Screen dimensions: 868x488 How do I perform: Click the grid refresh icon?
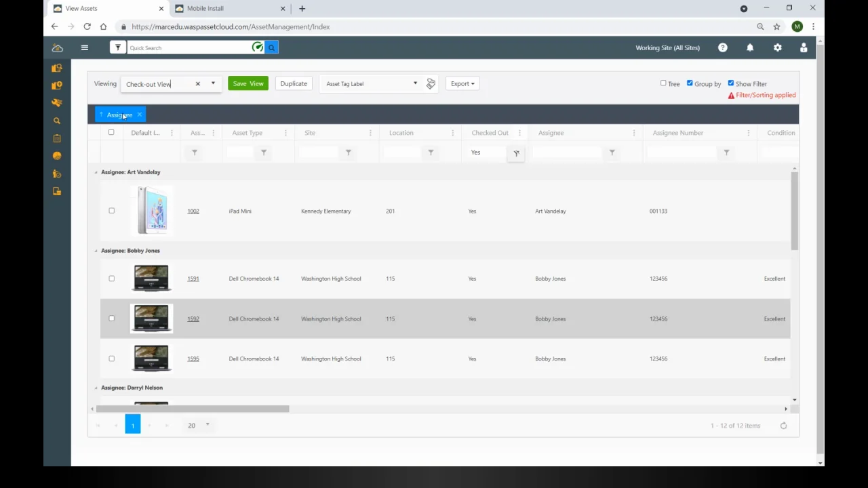click(783, 426)
